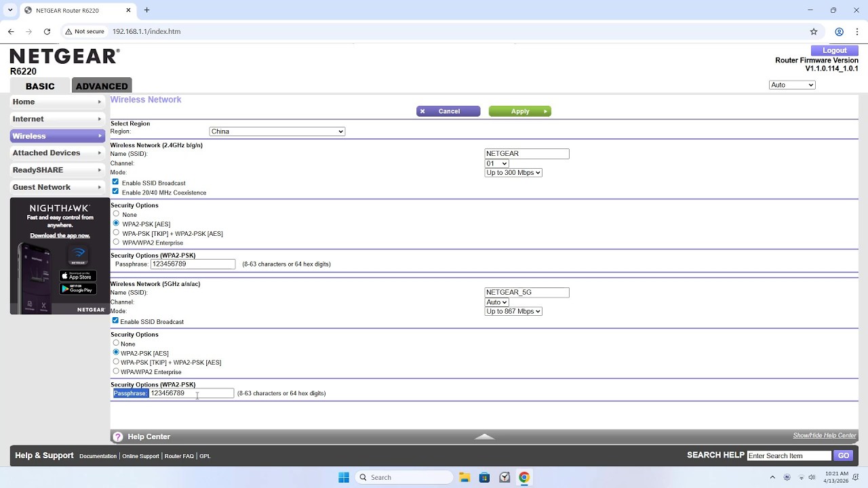868x488 pixels.
Task: Select WPA2-PSK [AES] for 2.4GHz network
Action: click(116, 223)
